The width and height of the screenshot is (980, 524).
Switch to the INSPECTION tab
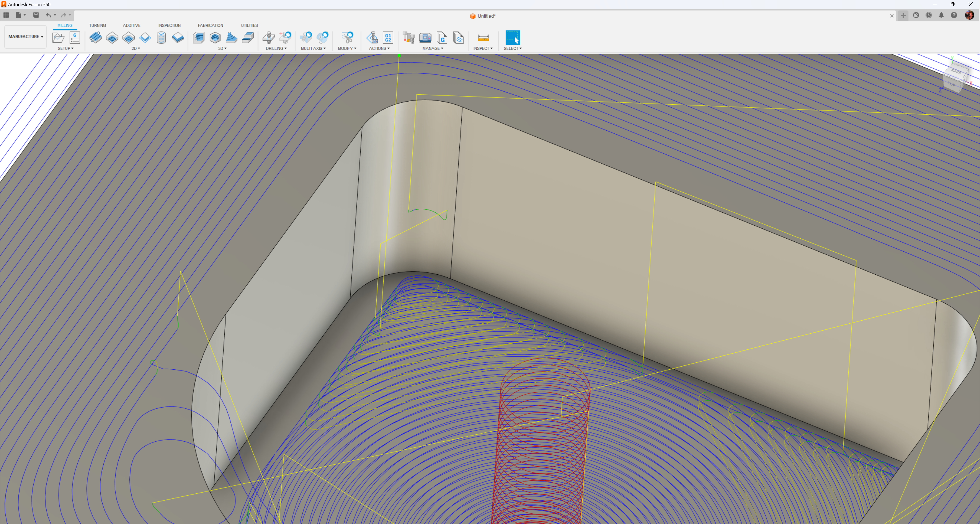(169, 26)
